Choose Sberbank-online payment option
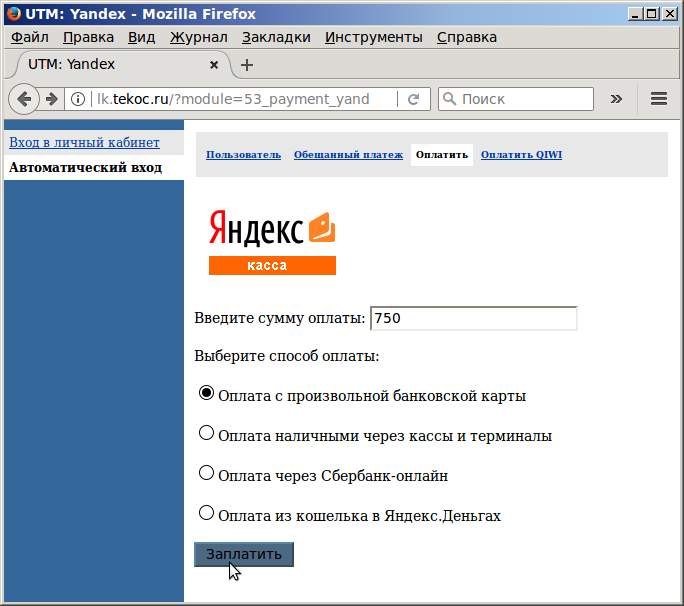The height and width of the screenshot is (606, 684). 207,474
